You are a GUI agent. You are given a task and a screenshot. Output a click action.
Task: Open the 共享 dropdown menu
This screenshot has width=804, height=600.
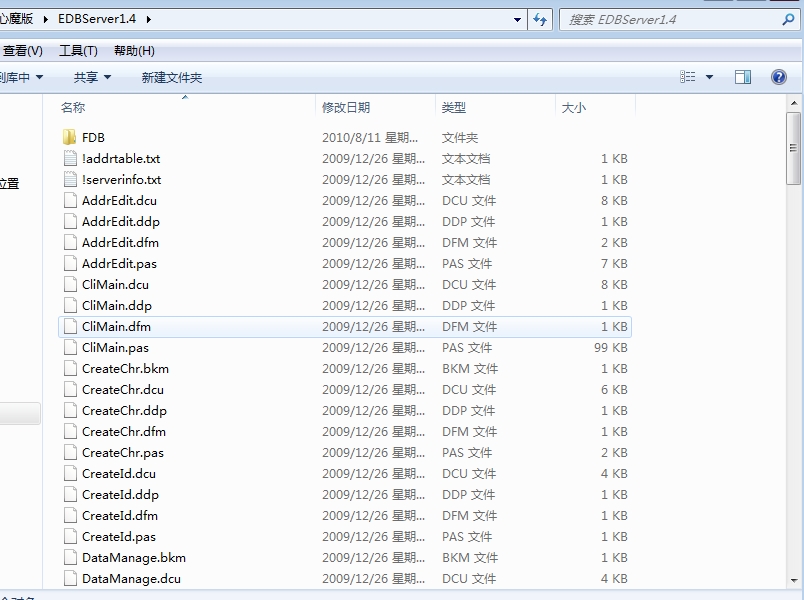point(92,77)
